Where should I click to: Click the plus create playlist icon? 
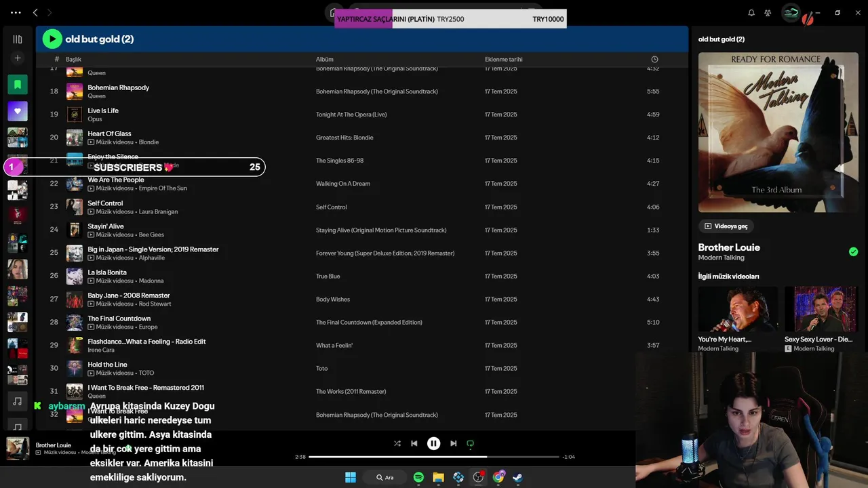pyautogui.click(x=18, y=58)
